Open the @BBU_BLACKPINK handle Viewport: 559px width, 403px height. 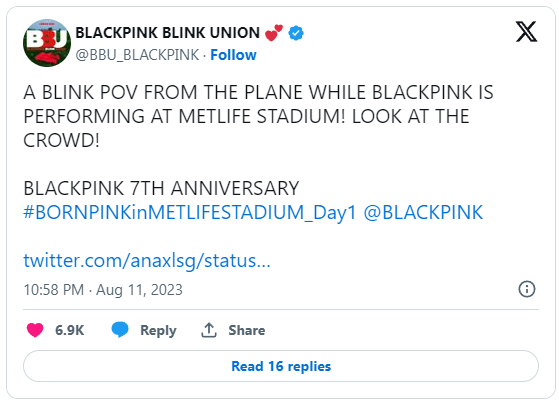click(137, 55)
